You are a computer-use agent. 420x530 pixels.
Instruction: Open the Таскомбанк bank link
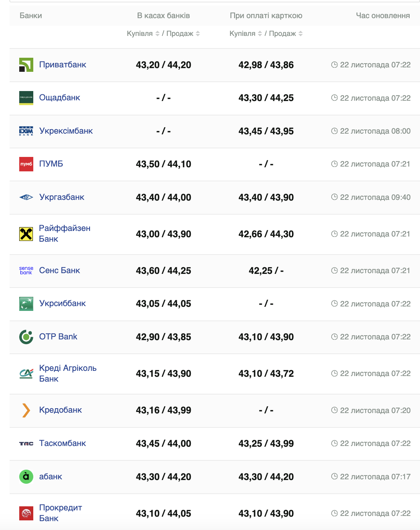62,443
